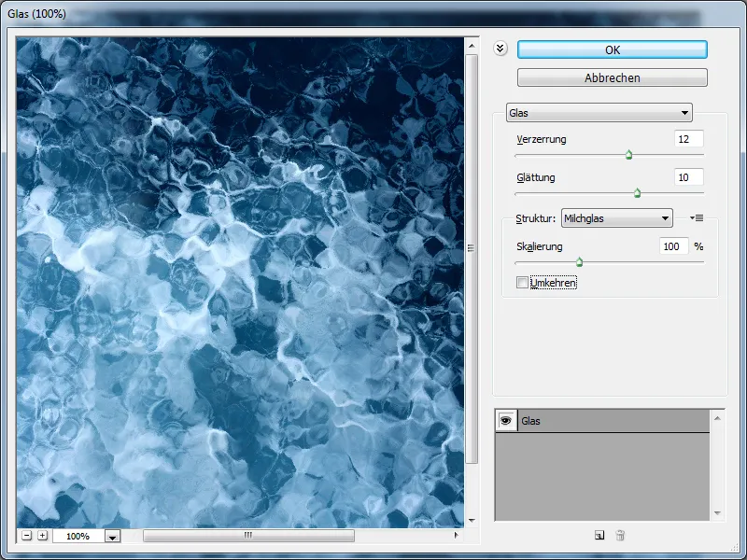Click the Skalierung percentage field

673,246
